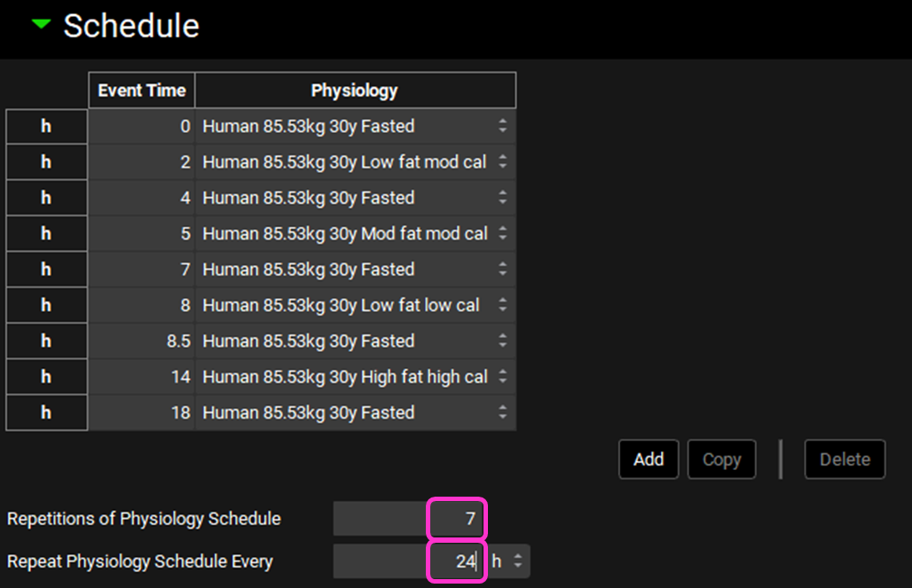Select the row header for event time 0
The height and width of the screenshot is (588, 912).
(46, 127)
